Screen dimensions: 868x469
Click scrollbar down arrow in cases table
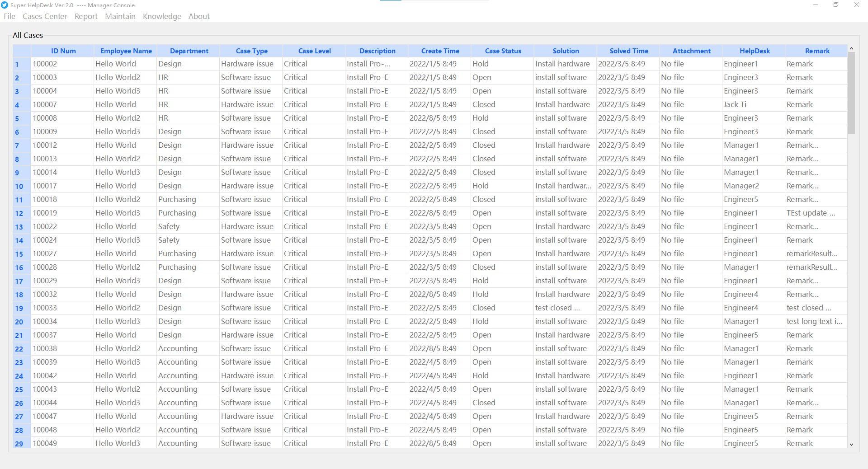(851, 445)
